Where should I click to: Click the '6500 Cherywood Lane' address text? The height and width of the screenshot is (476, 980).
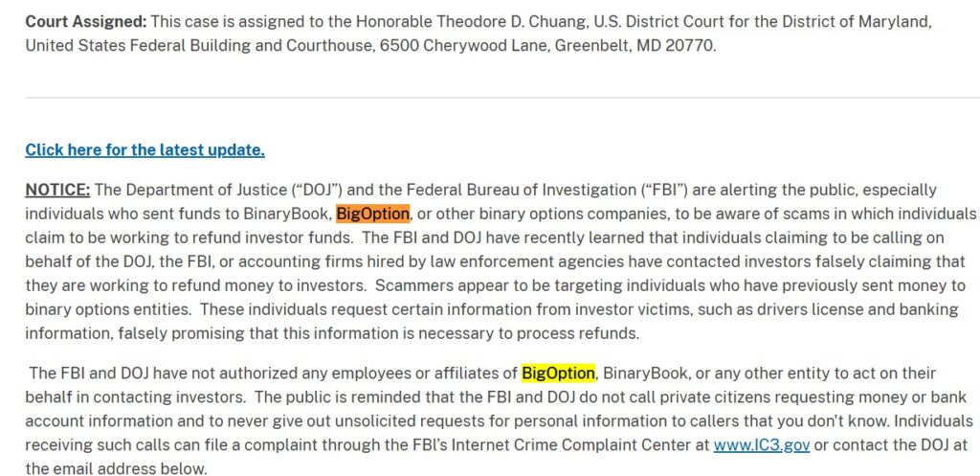[x=464, y=46]
